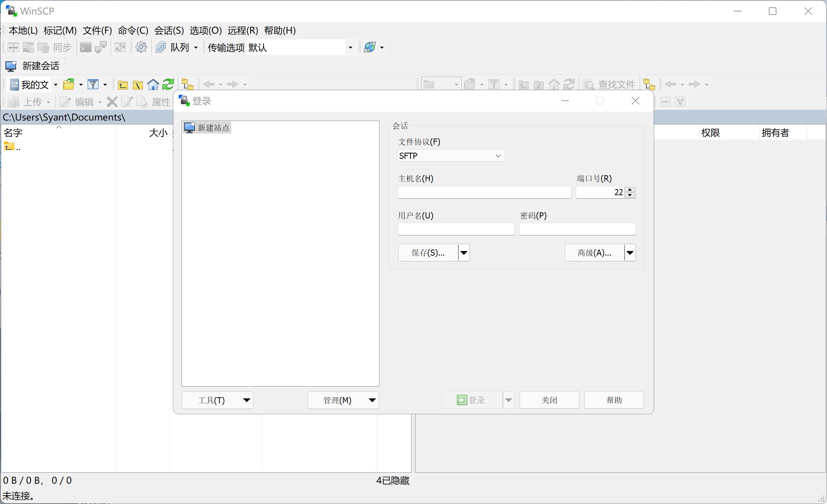Click the Advanced (高级) button

594,253
